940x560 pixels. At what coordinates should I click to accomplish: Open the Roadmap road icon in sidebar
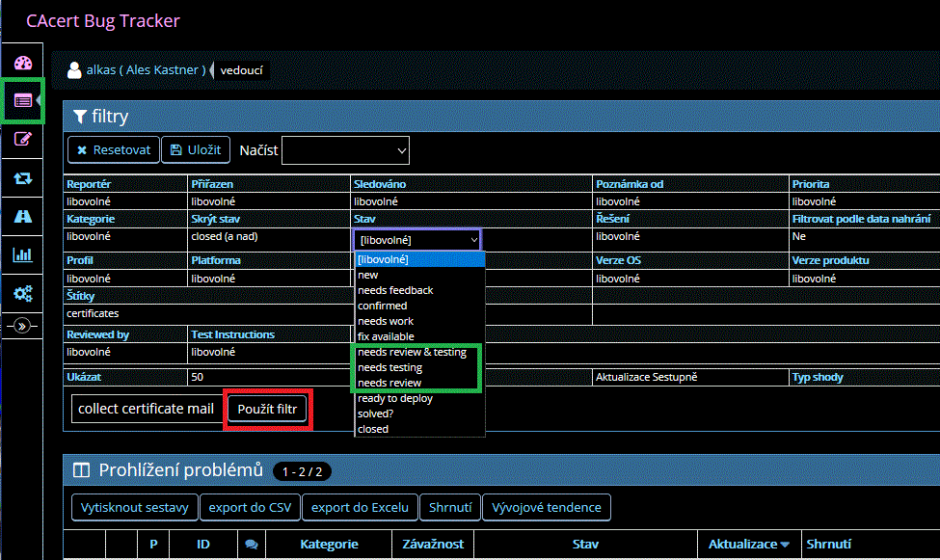pos(23,217)
